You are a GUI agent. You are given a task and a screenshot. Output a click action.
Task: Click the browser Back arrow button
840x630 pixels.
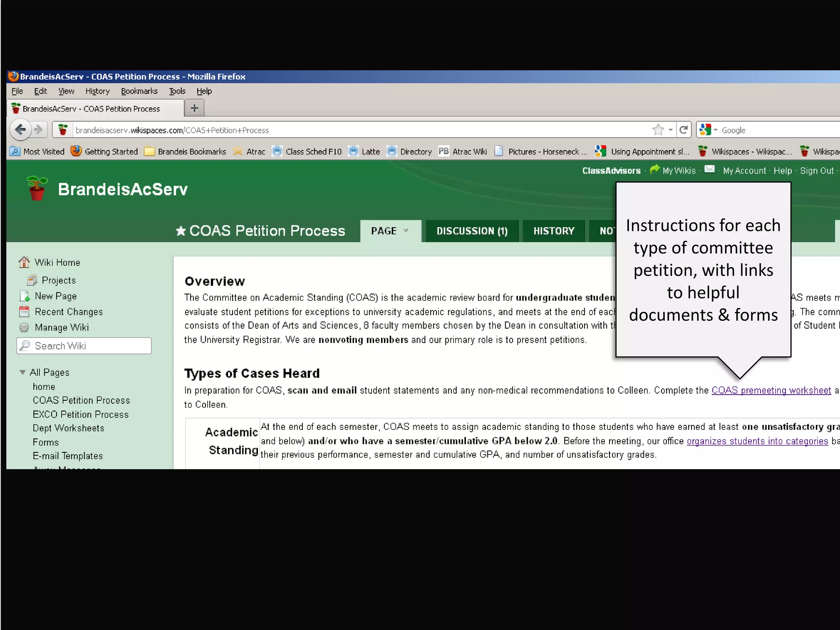20,130
